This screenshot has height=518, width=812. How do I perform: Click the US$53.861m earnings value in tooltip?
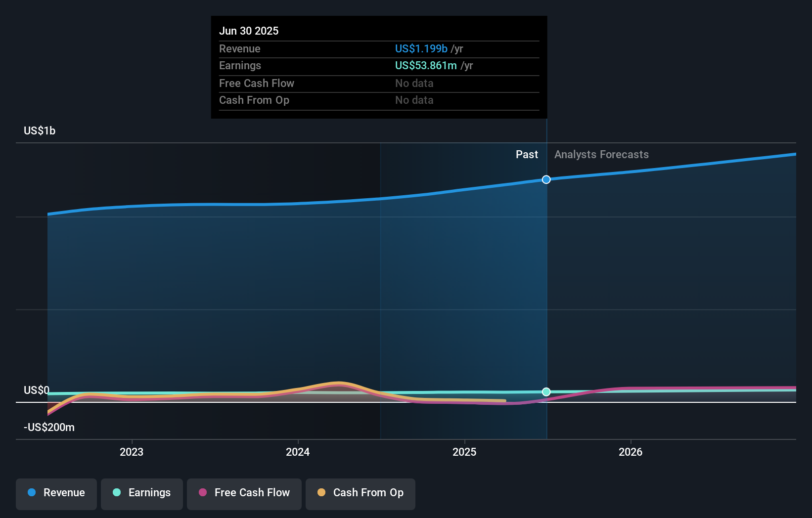point(426,66)
